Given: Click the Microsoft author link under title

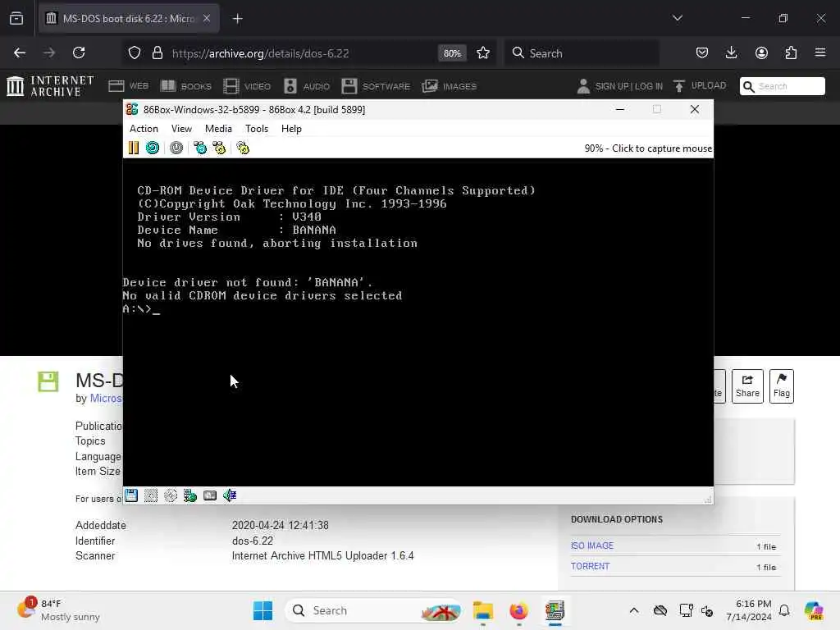Looking at the screenshot, I should coord(106,398).
